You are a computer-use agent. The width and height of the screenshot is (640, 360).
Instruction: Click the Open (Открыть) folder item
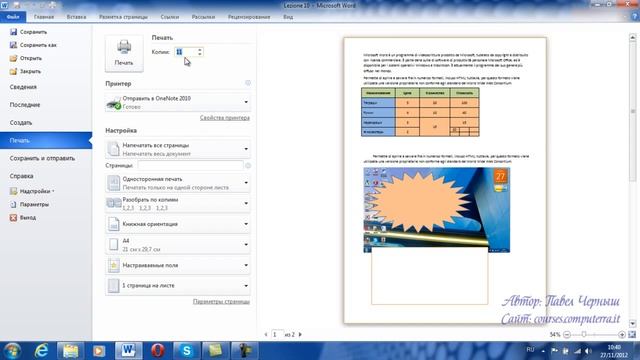(x=26, y=58)
